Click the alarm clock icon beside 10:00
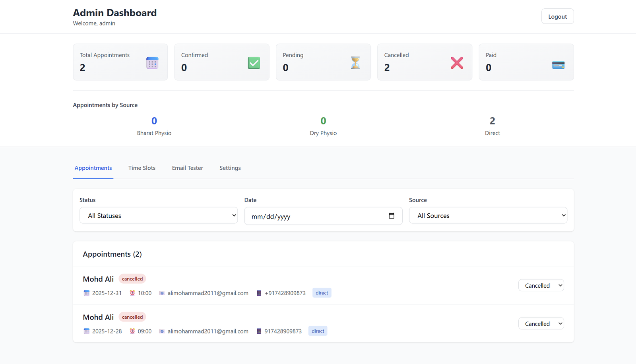 tap(132, 293)
